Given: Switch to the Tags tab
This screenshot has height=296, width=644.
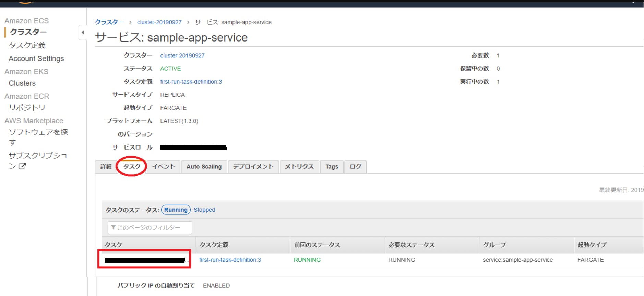Looking at the screenshot, I should (x=332, y=167).
